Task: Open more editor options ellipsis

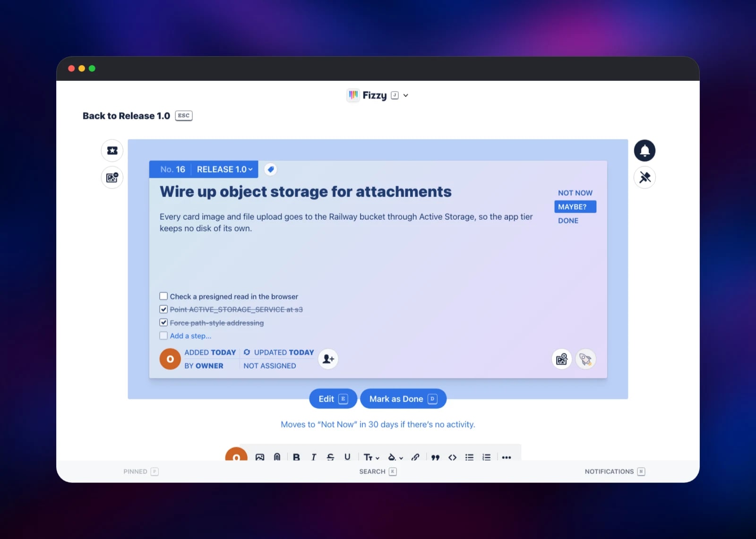Action: 507,457
